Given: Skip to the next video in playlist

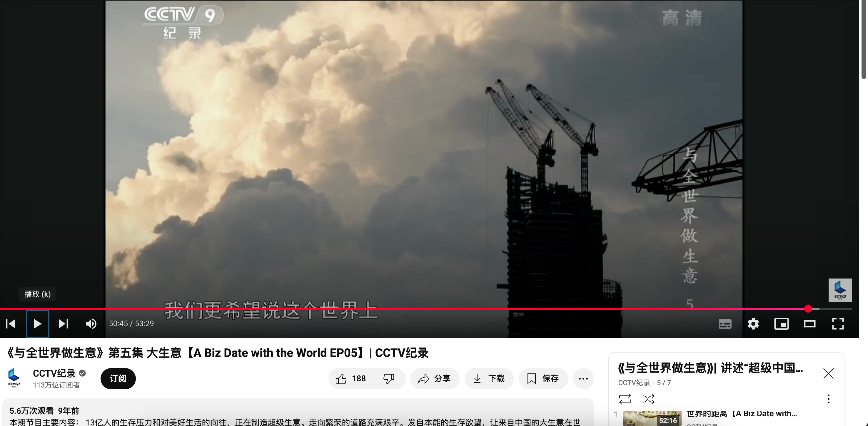Looking at the screenshot, I should 63,324.
